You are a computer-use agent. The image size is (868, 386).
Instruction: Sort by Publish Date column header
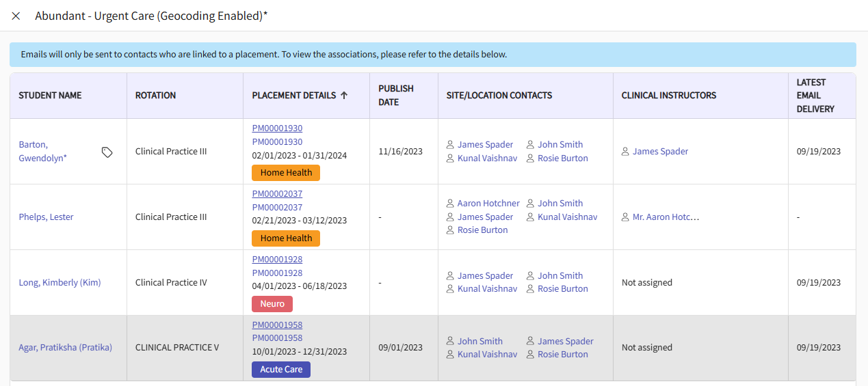click(x=395, y=96)
